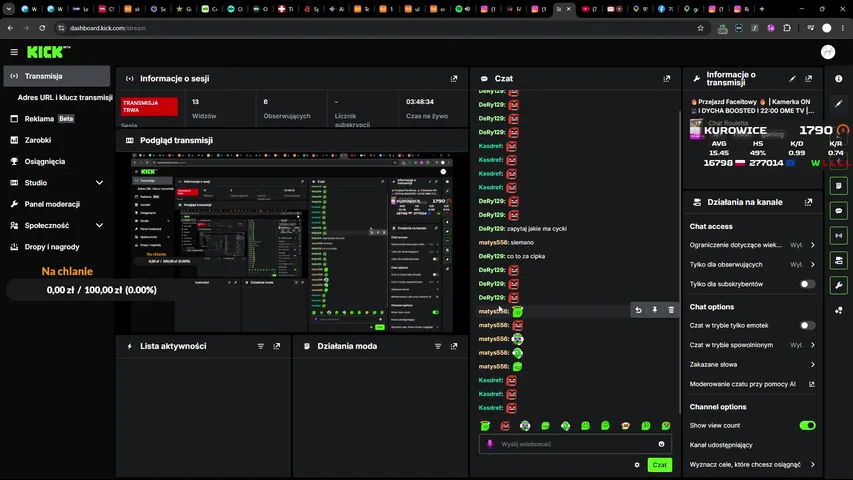Pick the red angry emote in quick bar
This screenshot has width=853, height=480.
505,426
